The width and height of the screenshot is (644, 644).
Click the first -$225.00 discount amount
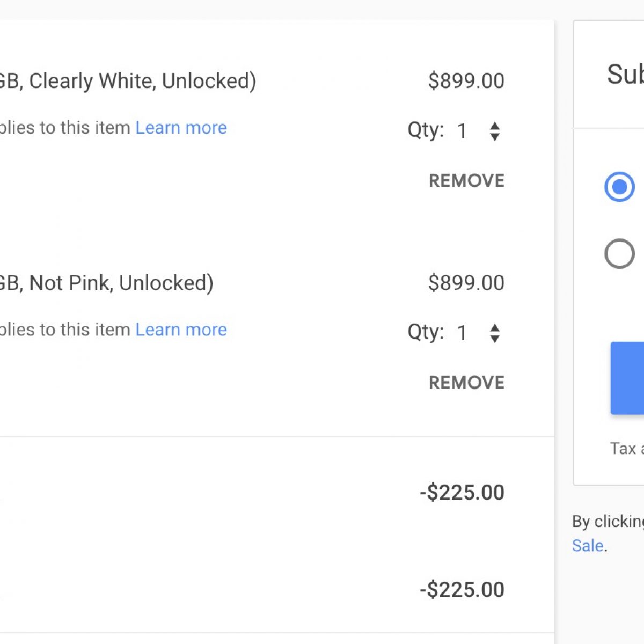click(462, 493)
